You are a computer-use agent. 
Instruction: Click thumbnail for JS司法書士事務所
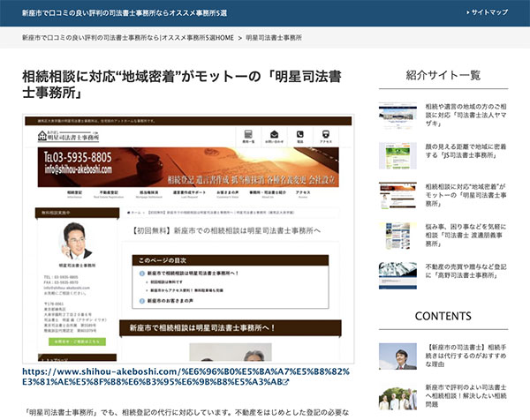point(397,155)
